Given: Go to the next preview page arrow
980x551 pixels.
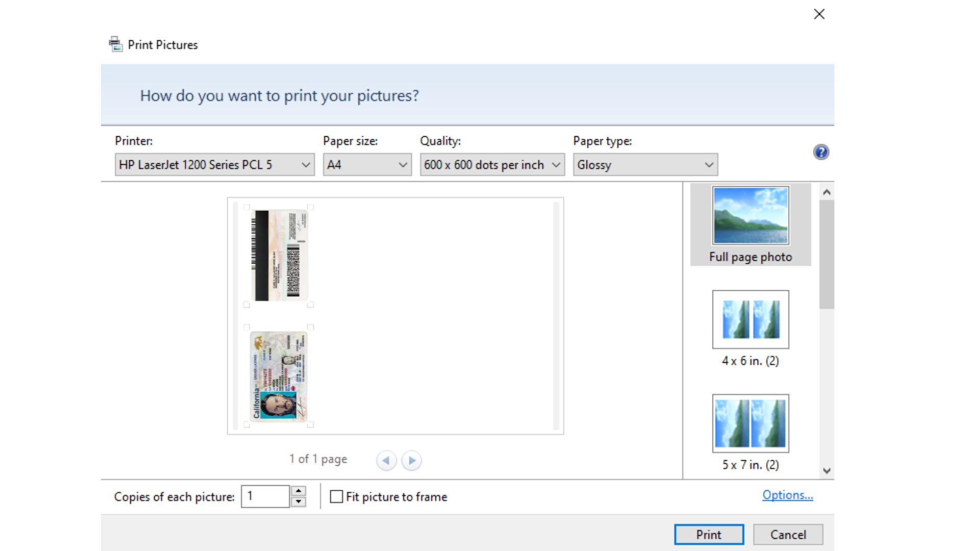Looking at the screenshot, I should pos(411,461).
